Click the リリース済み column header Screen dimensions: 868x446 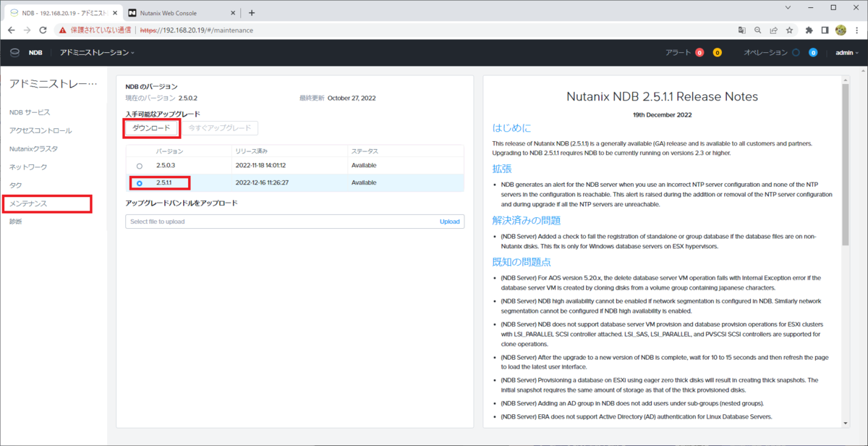point(252,151)
